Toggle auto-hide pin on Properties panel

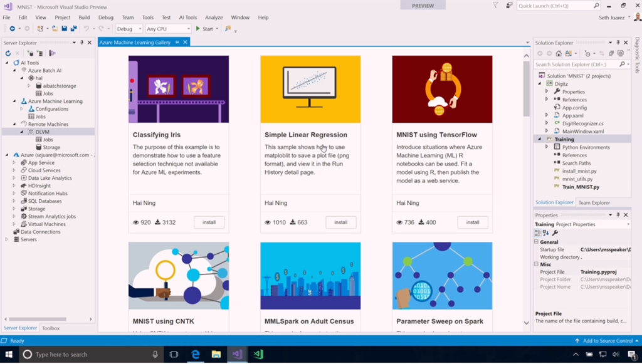618,215
